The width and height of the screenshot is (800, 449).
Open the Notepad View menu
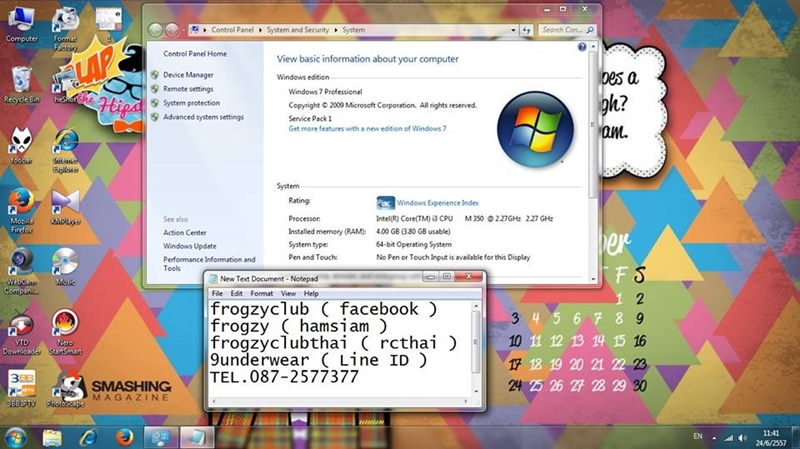[288, 293]
